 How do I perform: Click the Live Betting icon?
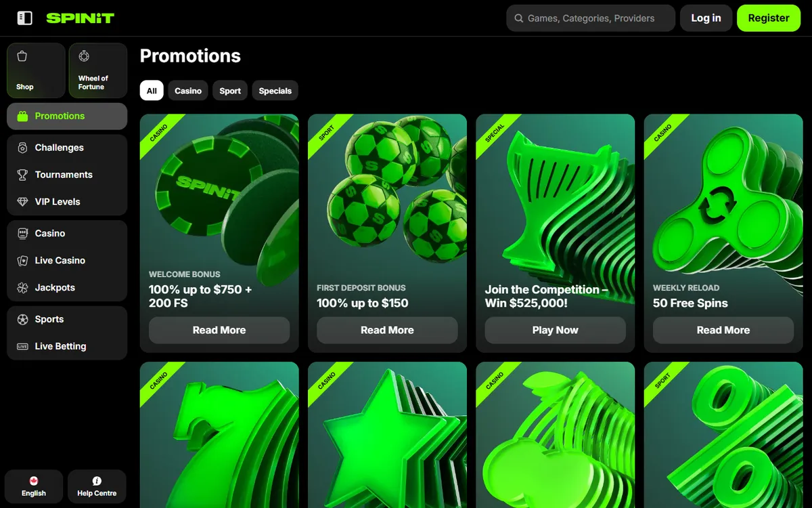click(22, 346)
